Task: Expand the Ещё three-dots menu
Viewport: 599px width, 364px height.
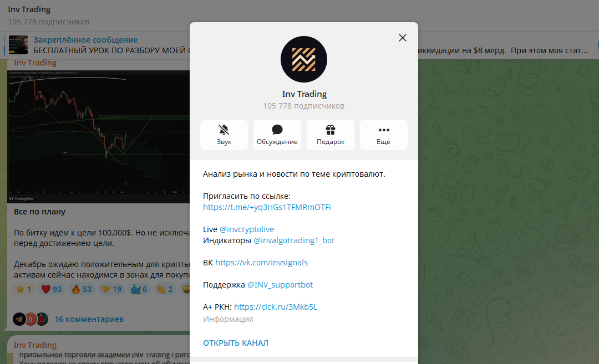Action: click(x=384, y=135)
